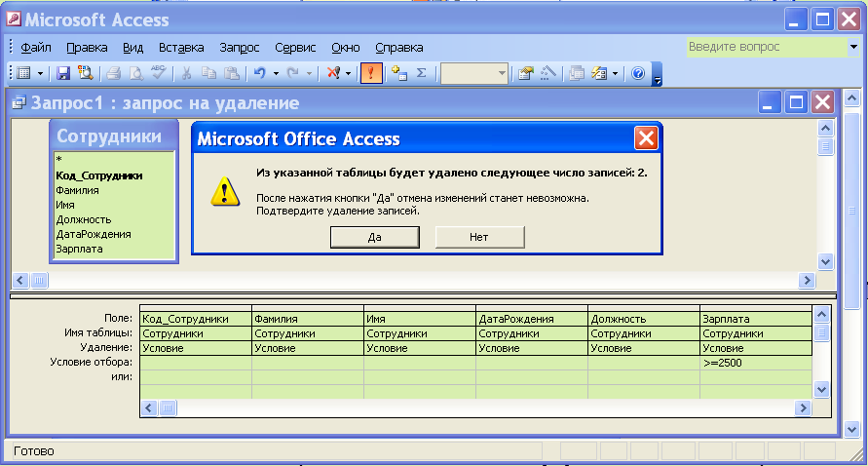The width and height of the screenshot is (868, 466).
Task: Click the >=2500 criteria cell
Action: [x=756, y=363]
